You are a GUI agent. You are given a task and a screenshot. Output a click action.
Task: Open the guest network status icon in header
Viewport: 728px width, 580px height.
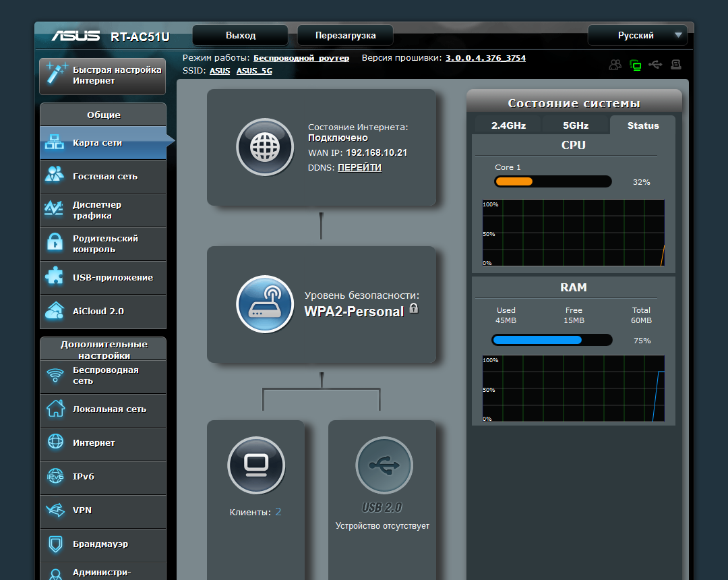point(615,65)
